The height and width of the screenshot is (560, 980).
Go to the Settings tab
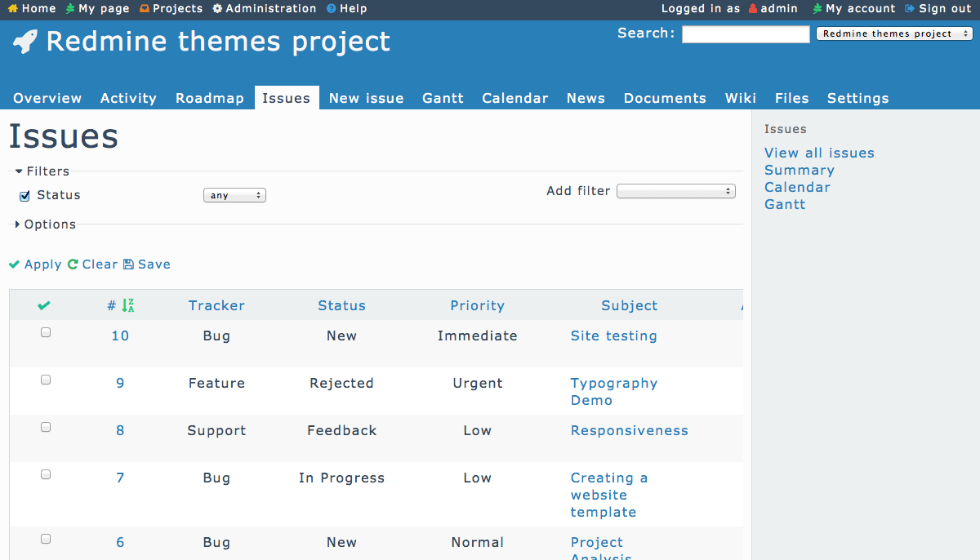tap(858, 98)
